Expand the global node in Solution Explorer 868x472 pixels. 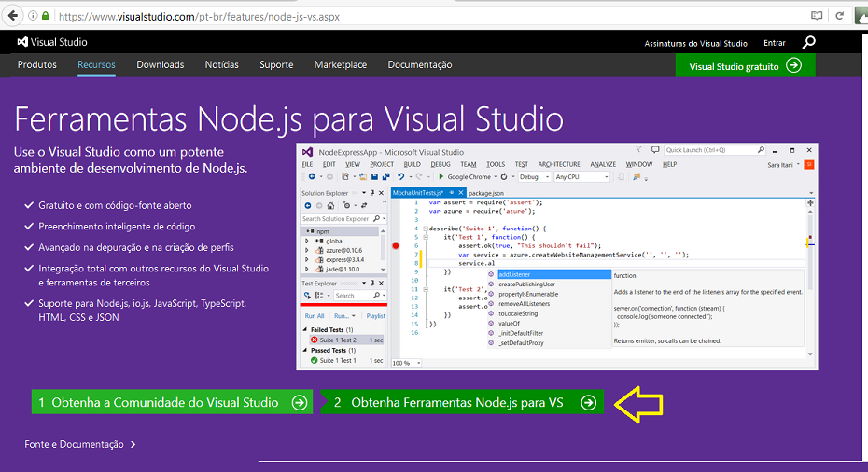[x=307, y=241]
